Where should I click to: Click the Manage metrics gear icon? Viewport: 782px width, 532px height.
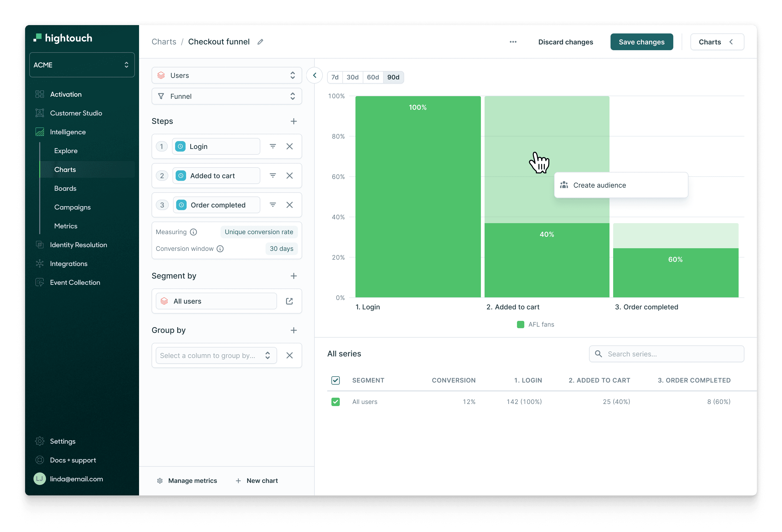tap(160, 481)
